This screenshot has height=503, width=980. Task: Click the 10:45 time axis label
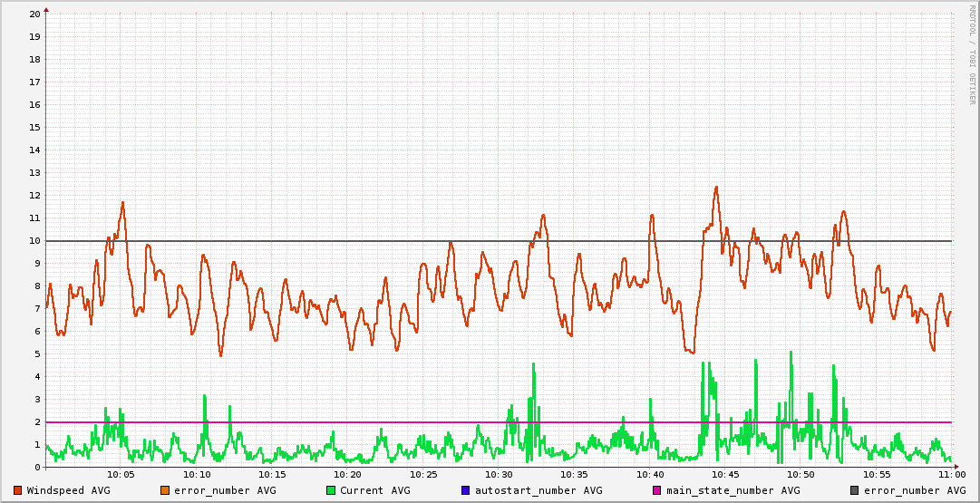click(725, 474)
